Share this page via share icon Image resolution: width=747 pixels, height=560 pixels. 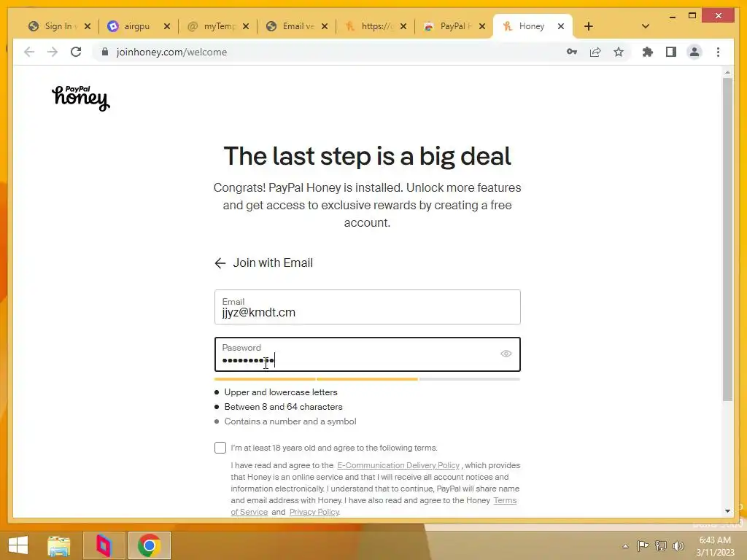click(x=595, y=52)
